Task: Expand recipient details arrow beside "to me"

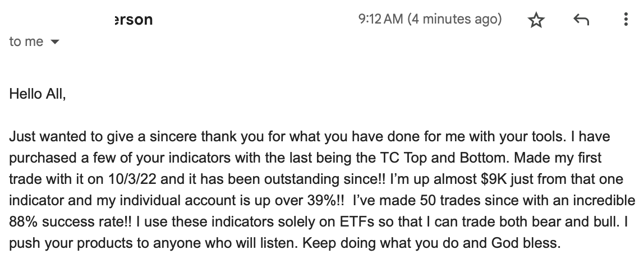Action: [54, 42]
